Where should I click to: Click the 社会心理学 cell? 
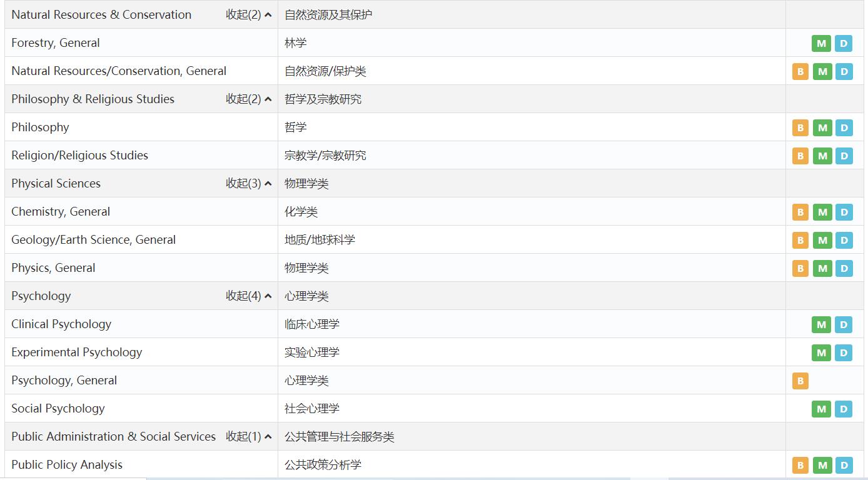click(x=532, y=409)
